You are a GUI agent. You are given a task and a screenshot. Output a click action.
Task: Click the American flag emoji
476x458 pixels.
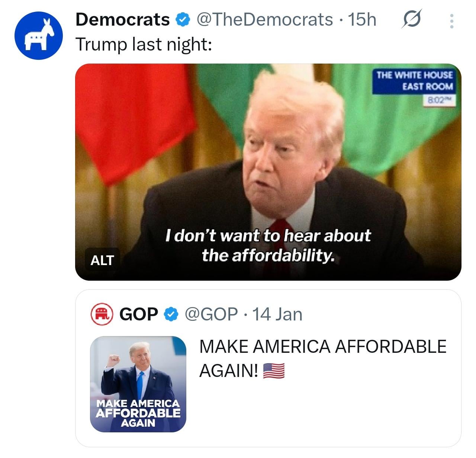pyautogui.click(x=274, y=371)
